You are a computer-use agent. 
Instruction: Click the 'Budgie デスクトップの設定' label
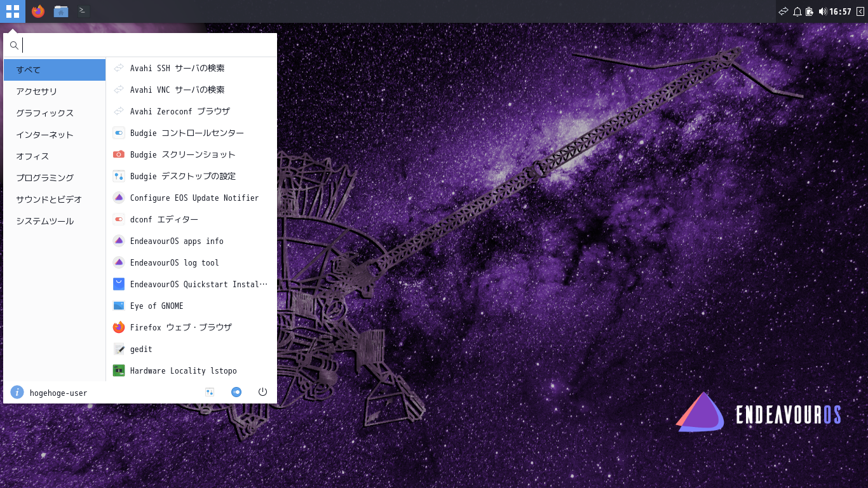pos(183,176)
